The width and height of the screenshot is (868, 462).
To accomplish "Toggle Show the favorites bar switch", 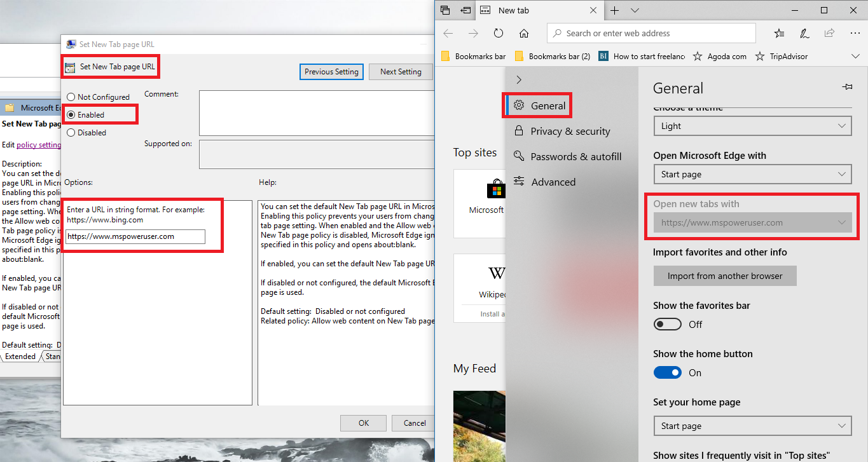I will pos(668,324).
